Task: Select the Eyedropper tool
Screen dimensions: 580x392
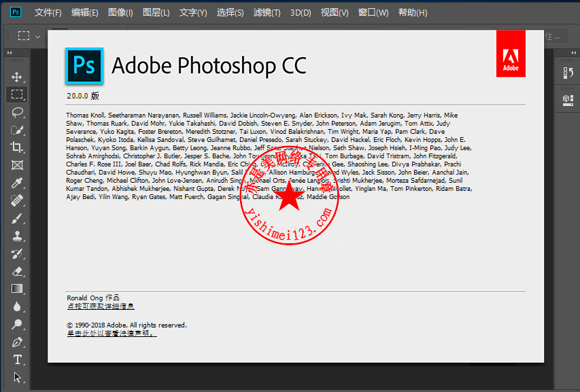Action: click(x=17, y=183)
